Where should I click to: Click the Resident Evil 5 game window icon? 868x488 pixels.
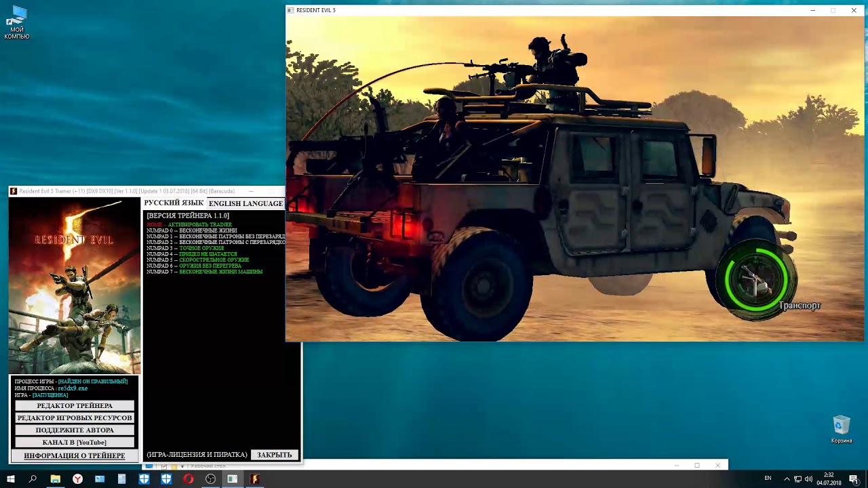click(291, 10)
